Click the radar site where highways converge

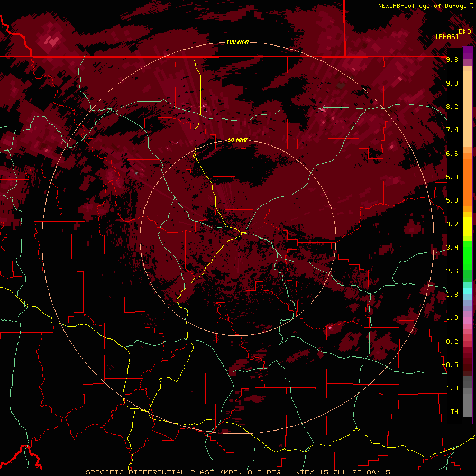(244, 233)
